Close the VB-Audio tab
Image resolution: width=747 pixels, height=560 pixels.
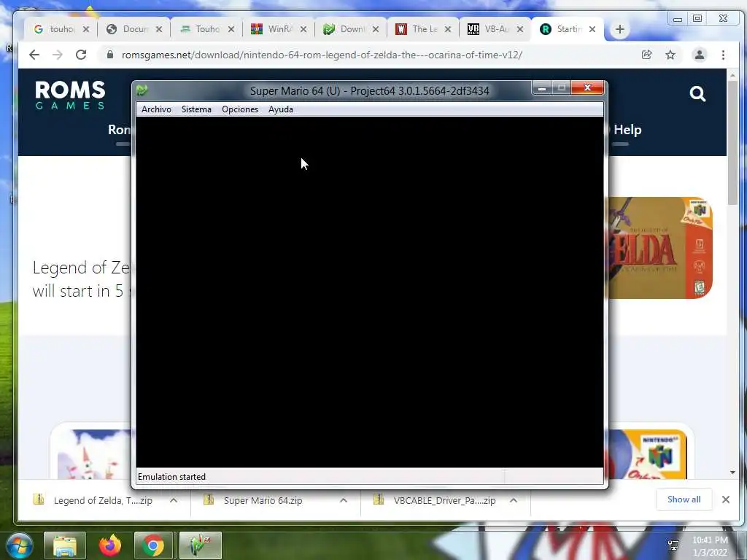(520, 29)
